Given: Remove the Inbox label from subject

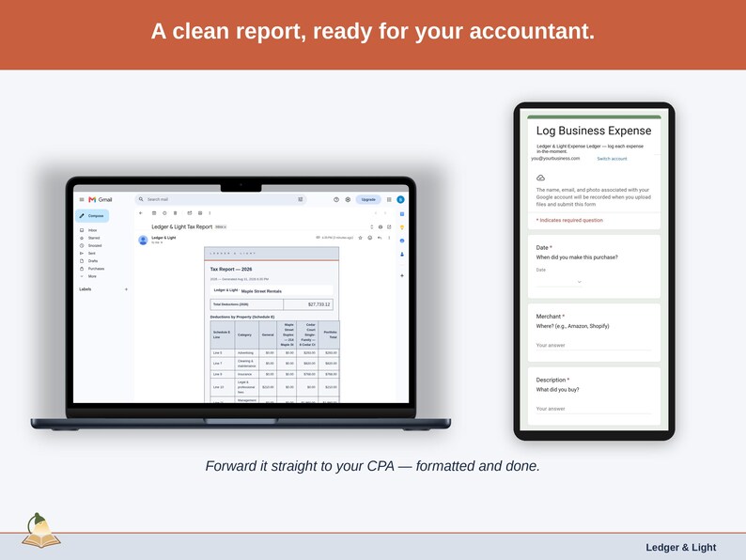Looking at the screenshot, I should click(225, 227).
